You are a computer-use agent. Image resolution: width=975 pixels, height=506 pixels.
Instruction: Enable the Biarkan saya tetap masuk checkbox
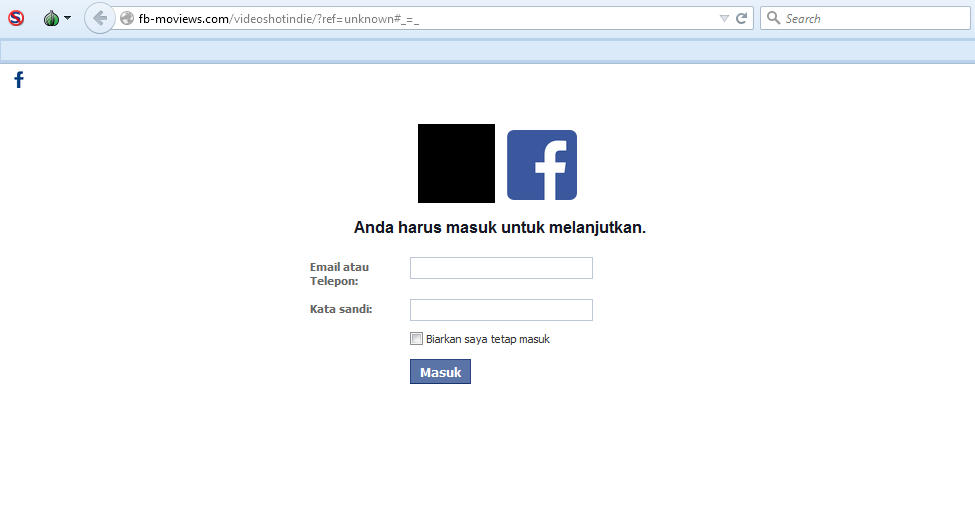coord(417,339)
